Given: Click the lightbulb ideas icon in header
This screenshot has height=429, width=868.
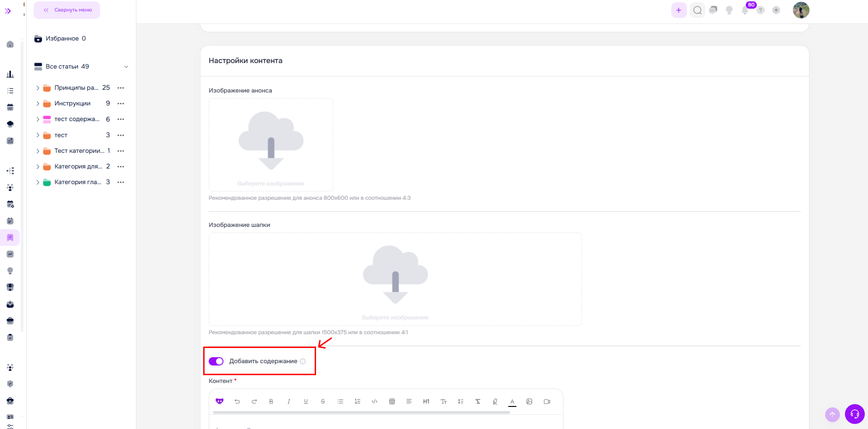Looking at the screenshot, I should point(729,10).
